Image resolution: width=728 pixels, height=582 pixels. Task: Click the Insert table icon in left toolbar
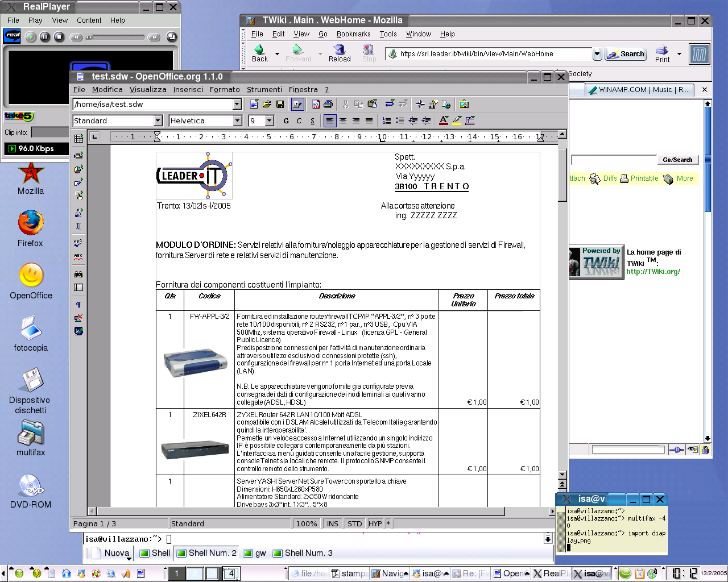pos(78,139)
